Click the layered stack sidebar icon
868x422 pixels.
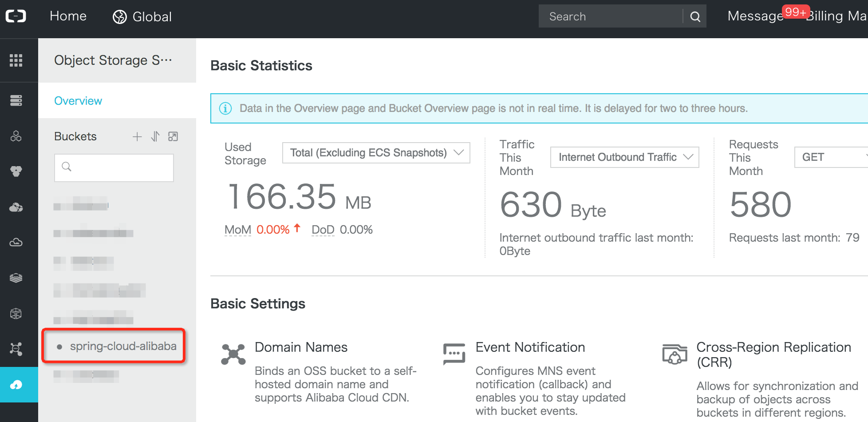click(x=16, y=278)
